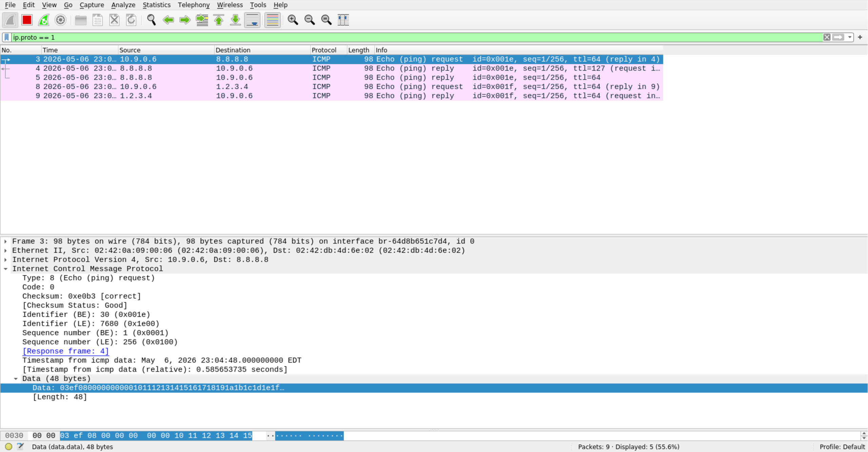Select packet 4 reply from 8.8.8.8
Image resolution: width=868 pixels, height=452 pixels.
(x=332, y=68)
